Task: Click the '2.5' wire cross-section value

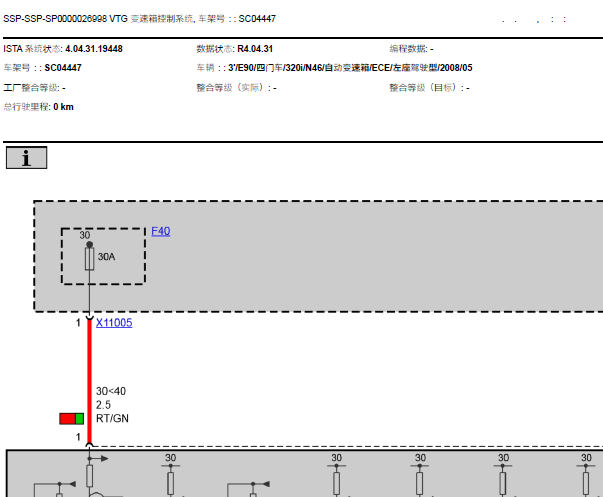Action: 103,405
